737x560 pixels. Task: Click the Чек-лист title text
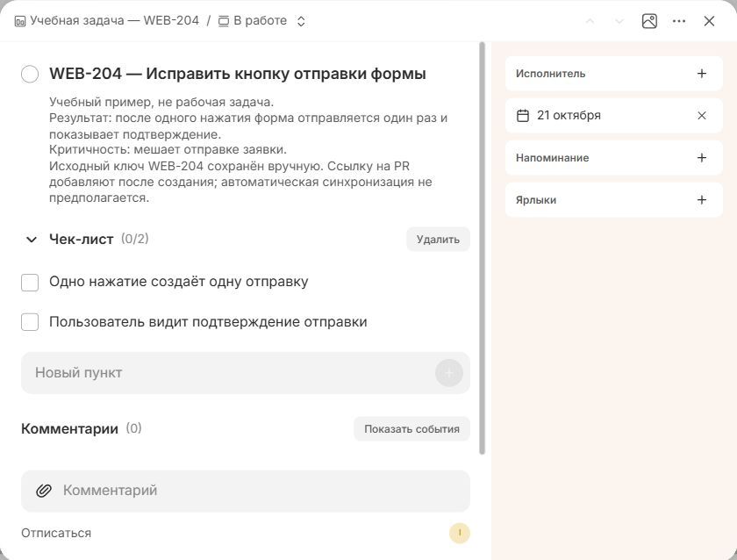(82, 240)
